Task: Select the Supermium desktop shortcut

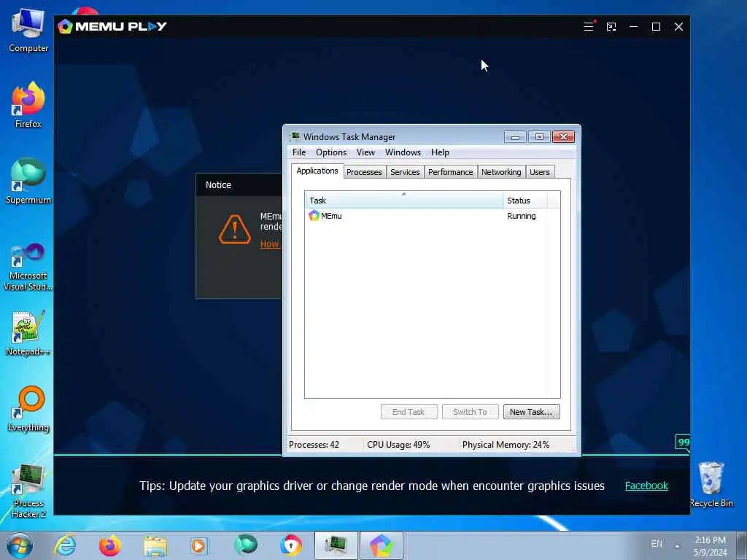Action: 28,181
